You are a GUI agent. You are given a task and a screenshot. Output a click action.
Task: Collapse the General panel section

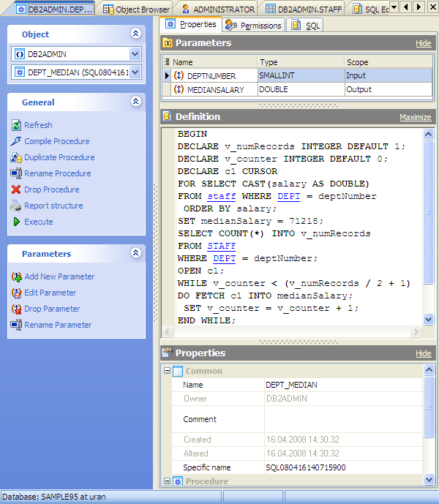pyautogui.click(x=135, y=102)
